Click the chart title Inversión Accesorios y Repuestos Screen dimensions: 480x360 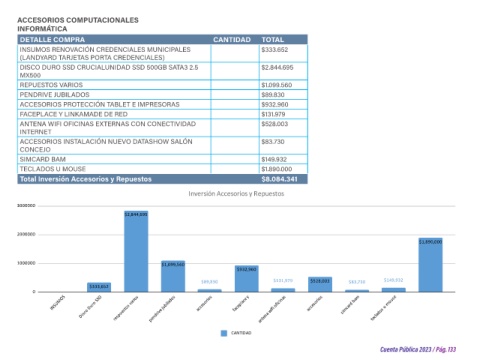click(236, 194)
